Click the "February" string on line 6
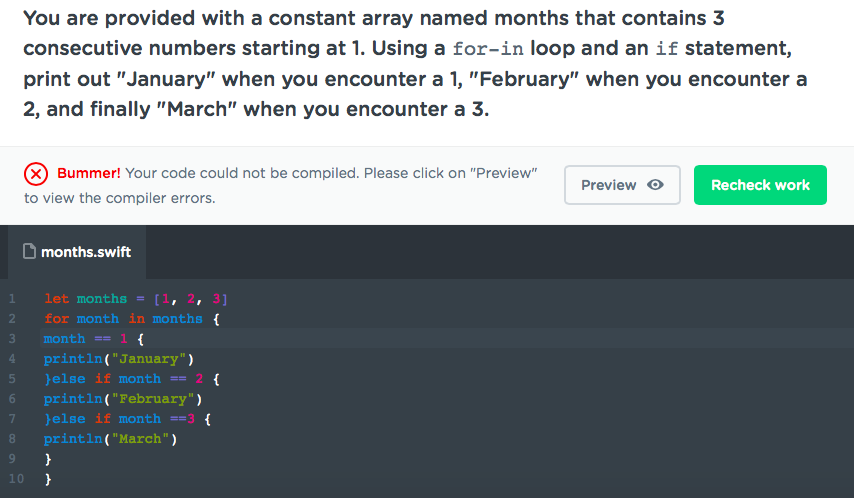Image resolution: width=854 pixels, height=498 pixels. (x=152, y=399)
